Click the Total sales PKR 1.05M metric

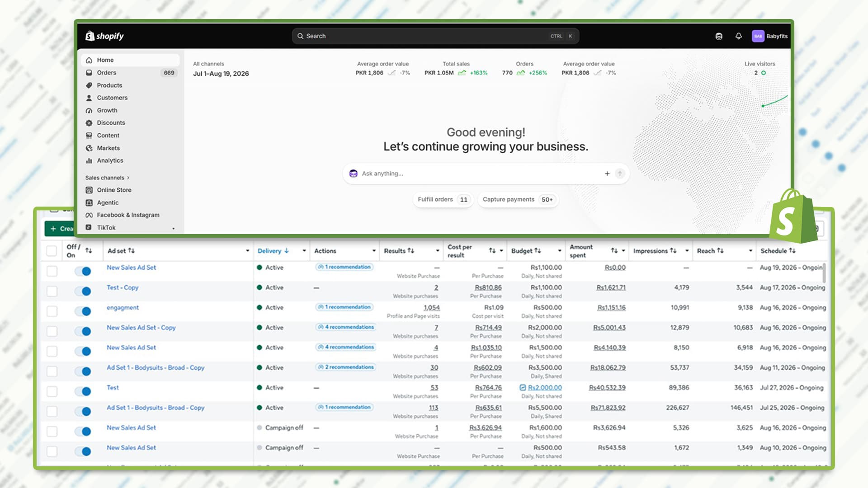(x=456, y=68)
